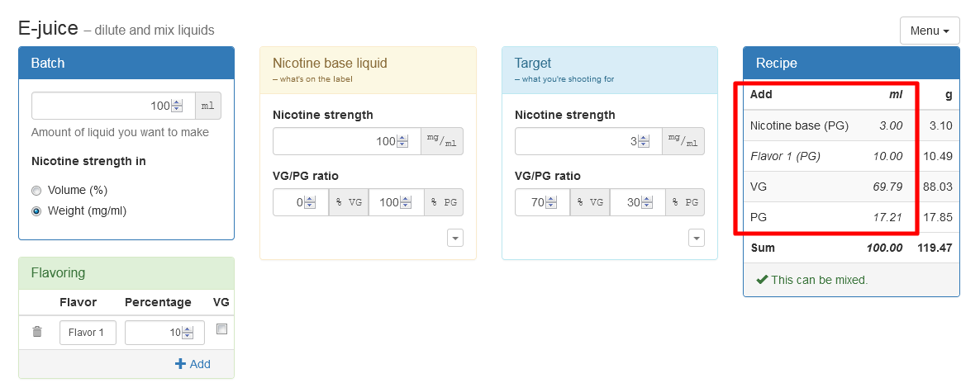
Task: Click the batch amount ml input field
Action: click(114, 106)
